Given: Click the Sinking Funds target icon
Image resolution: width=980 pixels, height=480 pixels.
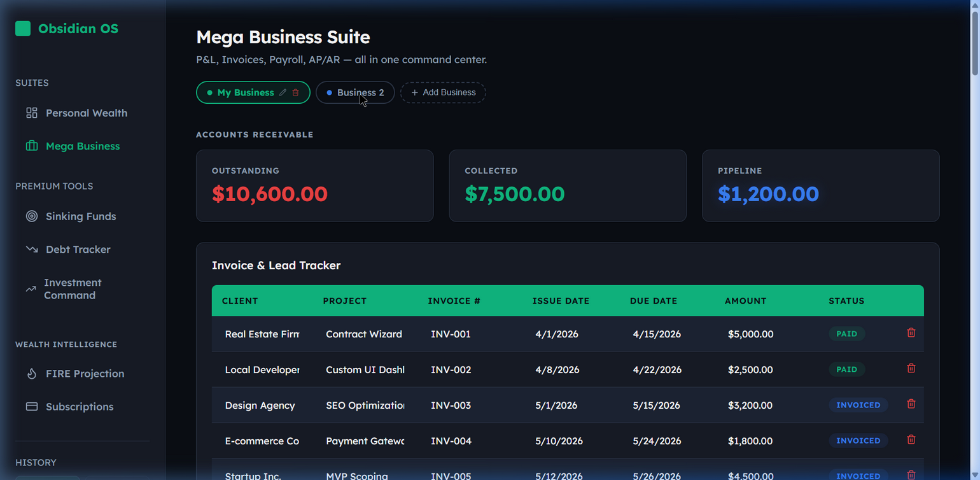Looking at the screenshot, I should 32,216.
